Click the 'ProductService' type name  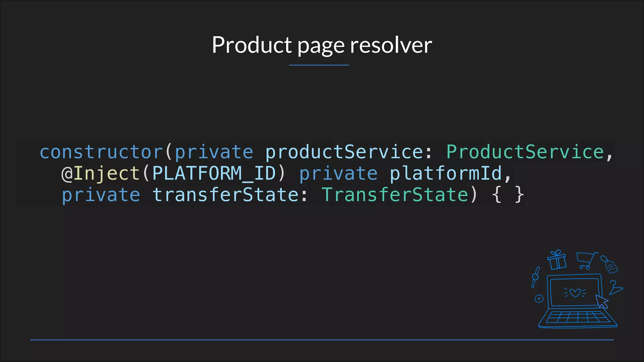tap(525, 152)
